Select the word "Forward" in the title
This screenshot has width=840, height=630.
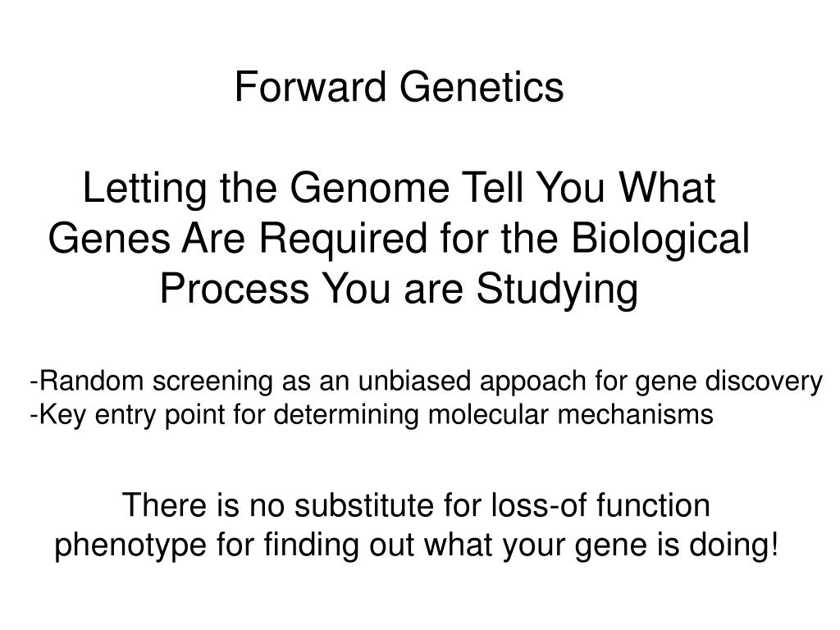pos(310,86)
